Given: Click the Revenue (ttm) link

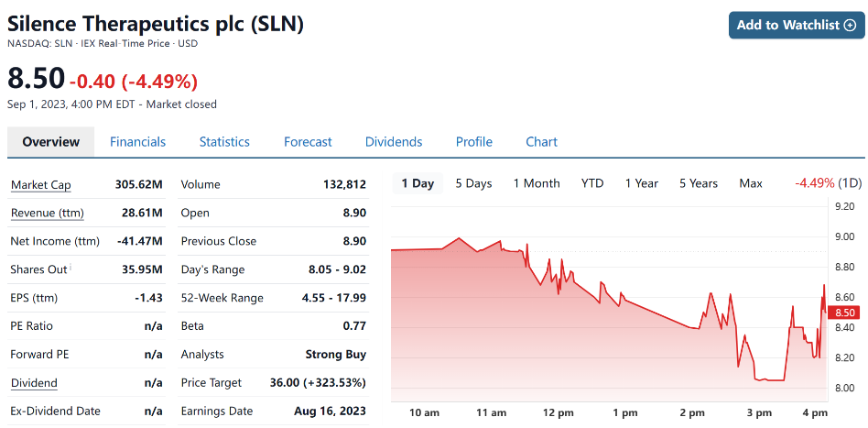Looking at the screenshot, I should point(47,214).
